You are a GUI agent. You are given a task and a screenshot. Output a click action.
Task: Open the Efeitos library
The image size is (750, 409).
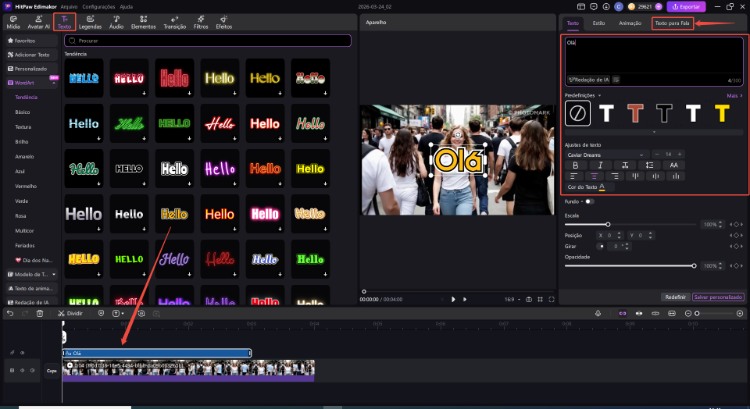224,22
